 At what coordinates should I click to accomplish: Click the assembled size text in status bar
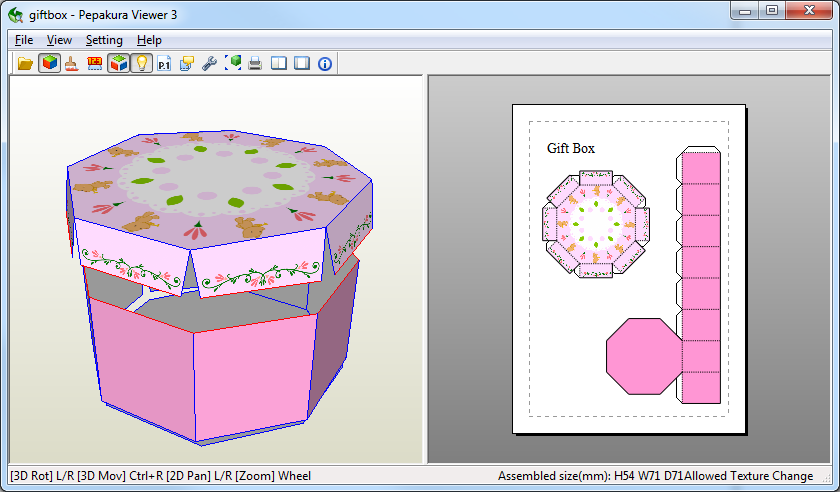591,476
